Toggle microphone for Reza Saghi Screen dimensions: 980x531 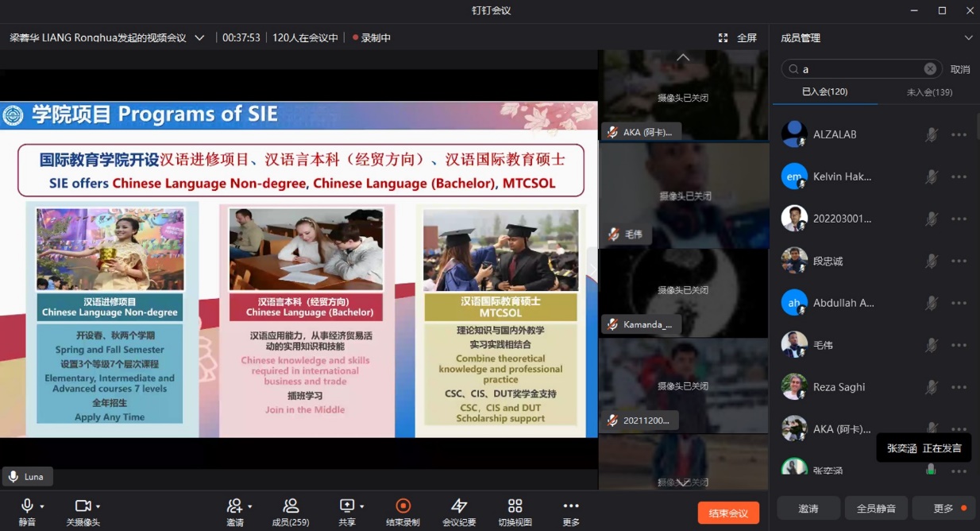point(932,387)
